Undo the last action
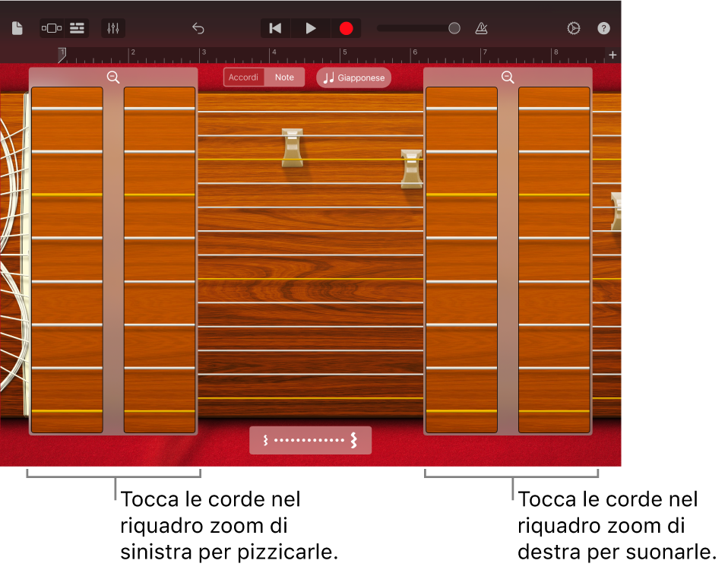Image resolution: width=728 pixels, height=570 pixels. (x=198, y=27)
